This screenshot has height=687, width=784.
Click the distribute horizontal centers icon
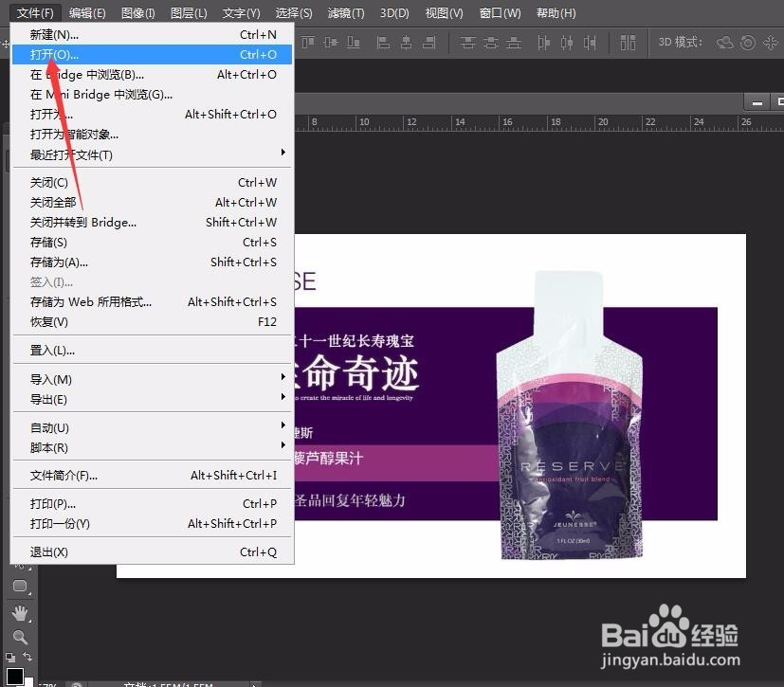[x=567, y=43]
